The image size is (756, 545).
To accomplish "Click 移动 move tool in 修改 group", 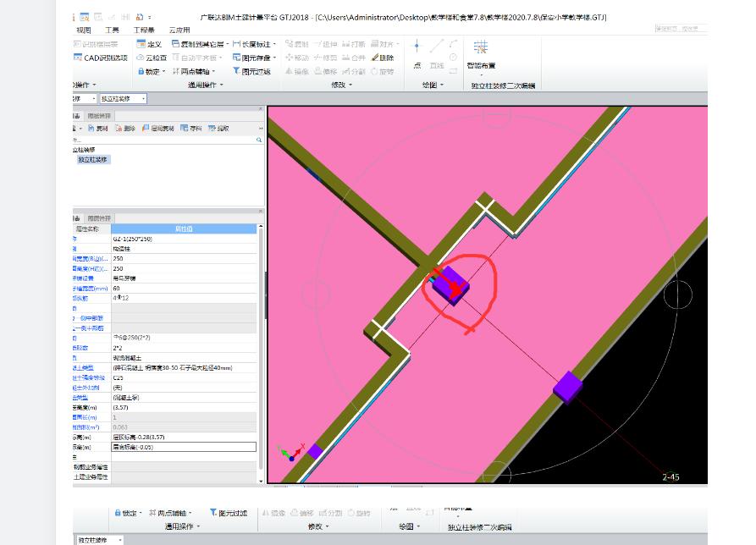I will click(x=297, y=58).
